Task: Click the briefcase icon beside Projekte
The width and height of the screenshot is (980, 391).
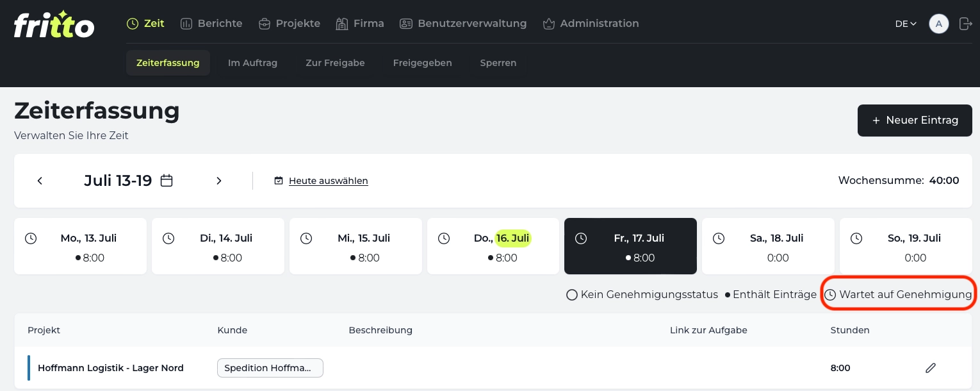Action: (x=265, y=24)
